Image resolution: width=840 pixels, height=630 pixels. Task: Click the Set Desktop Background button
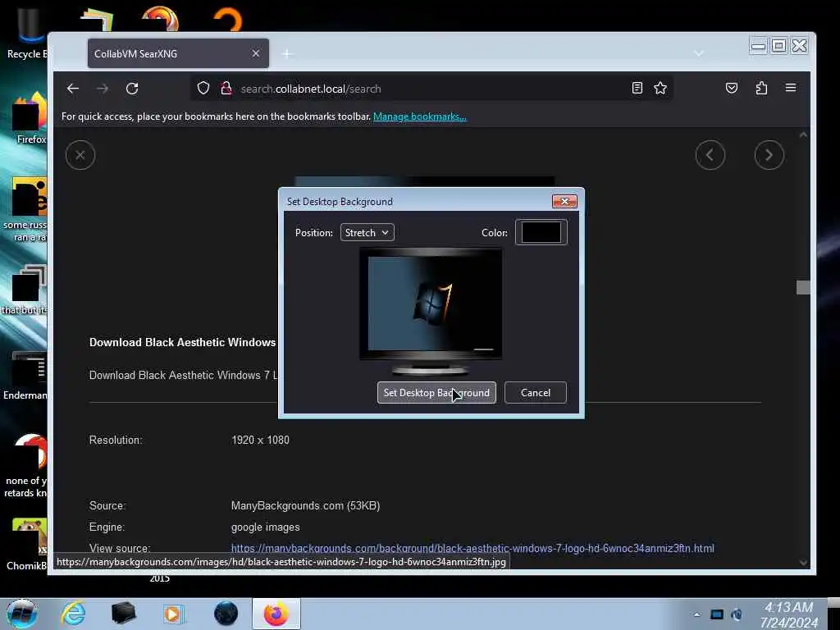pyautogui.click(x=436, y=393)
